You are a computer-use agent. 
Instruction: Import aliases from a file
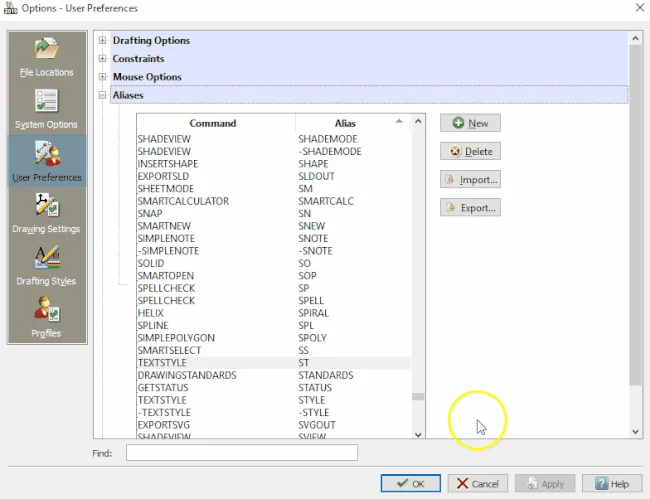tap(470, 180)
